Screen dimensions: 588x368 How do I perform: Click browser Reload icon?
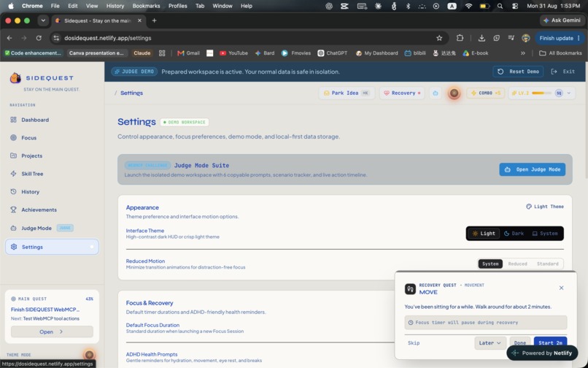(39, 38)
